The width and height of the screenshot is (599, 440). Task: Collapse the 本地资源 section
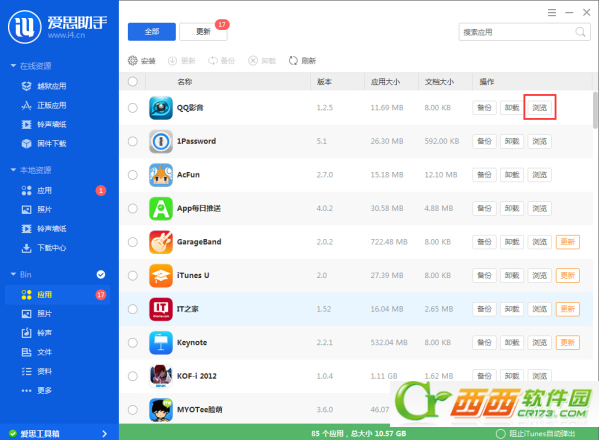pyautogui.click(x=13, y=170)
